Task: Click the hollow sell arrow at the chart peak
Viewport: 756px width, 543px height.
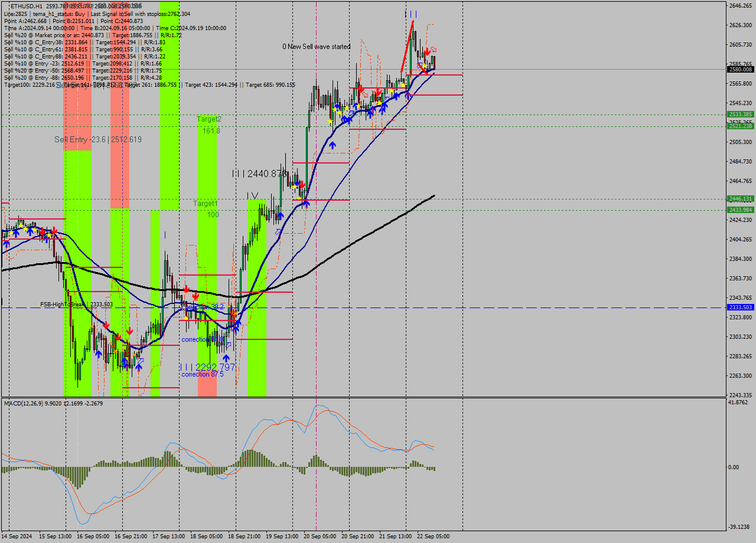Action: (x=434, y=50)
